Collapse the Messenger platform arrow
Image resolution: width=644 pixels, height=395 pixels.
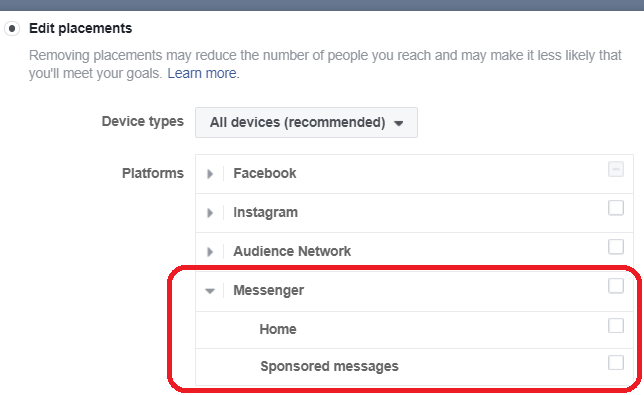pyautogui.click(x=210, y=291)
